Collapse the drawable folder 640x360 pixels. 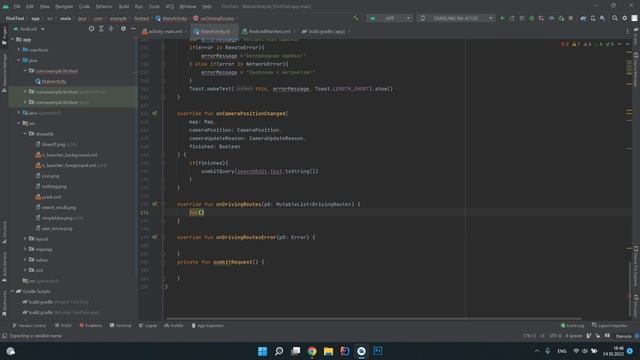[x=25, y=133]
